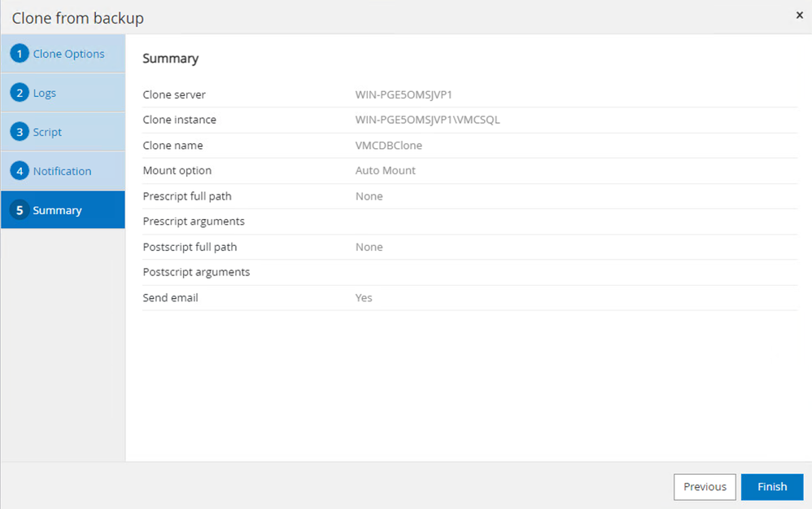Click the step 1 number circle

[20, 54]
